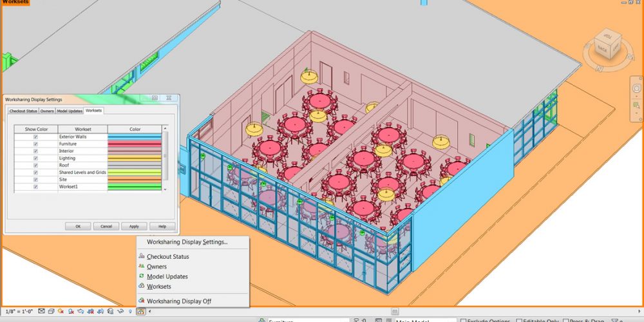The width and height of the screenshot is (644, 322).
Task: Click the camera icon in Worksharing dialog title bar
Action: 155,98
